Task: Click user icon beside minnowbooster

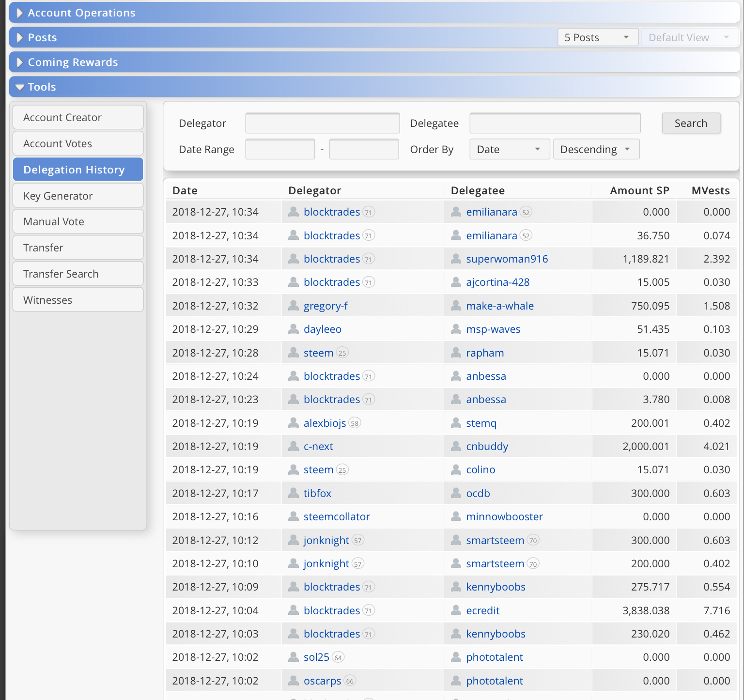Action: click(x=456, y=516)
